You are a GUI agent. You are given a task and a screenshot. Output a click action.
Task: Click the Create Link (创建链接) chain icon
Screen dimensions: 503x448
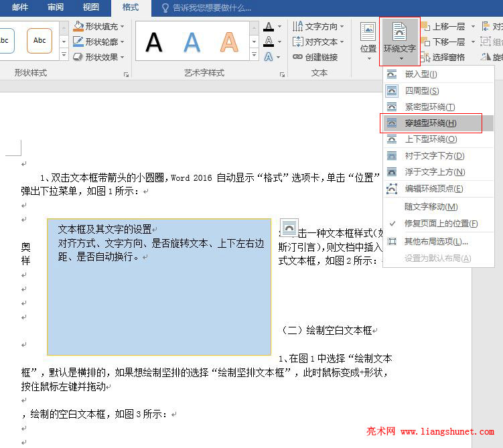coord(297,57)
